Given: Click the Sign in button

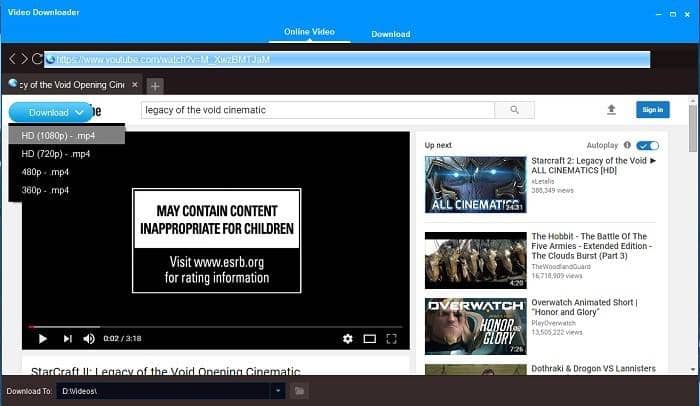Looking at the screenshot, I should coord(653,109).
